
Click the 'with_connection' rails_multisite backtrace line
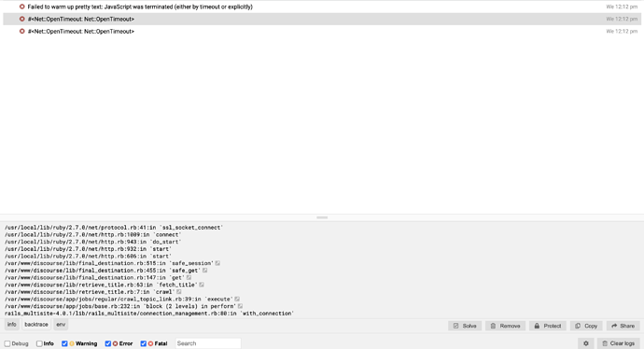pos(149,314)
